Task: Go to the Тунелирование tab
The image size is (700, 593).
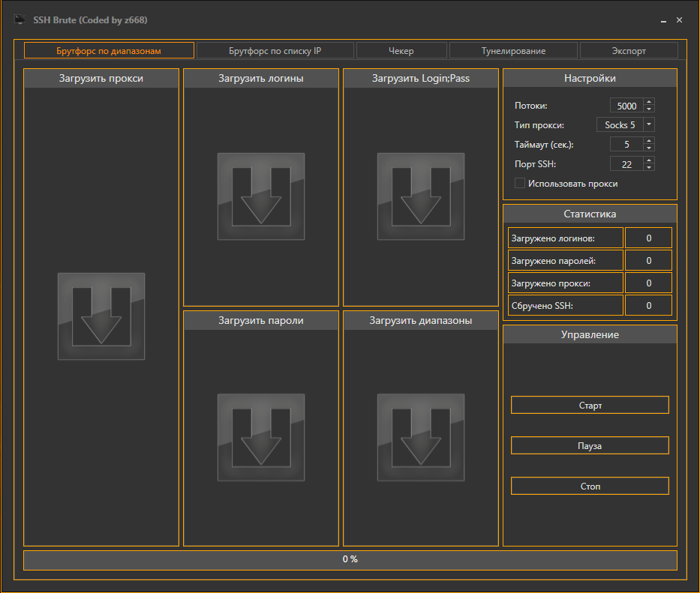Action: pyautogui.click(x=513, y=51)
